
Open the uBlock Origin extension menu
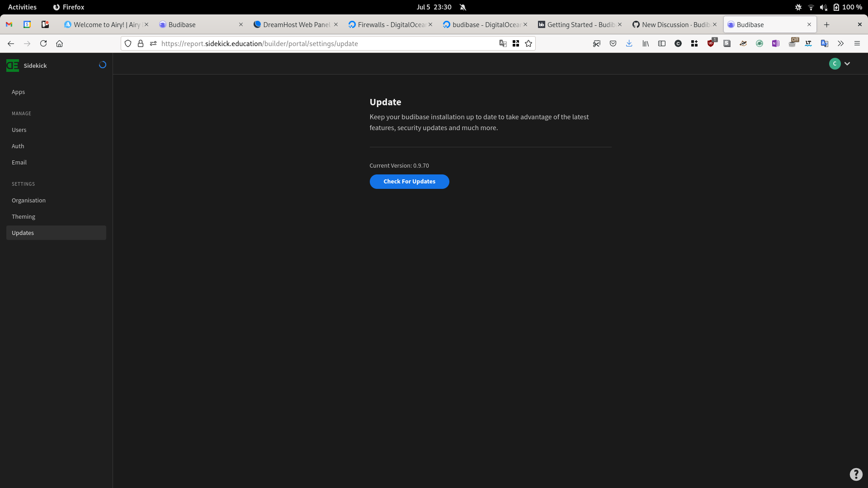pyautogui.click(x=711, y=43)
